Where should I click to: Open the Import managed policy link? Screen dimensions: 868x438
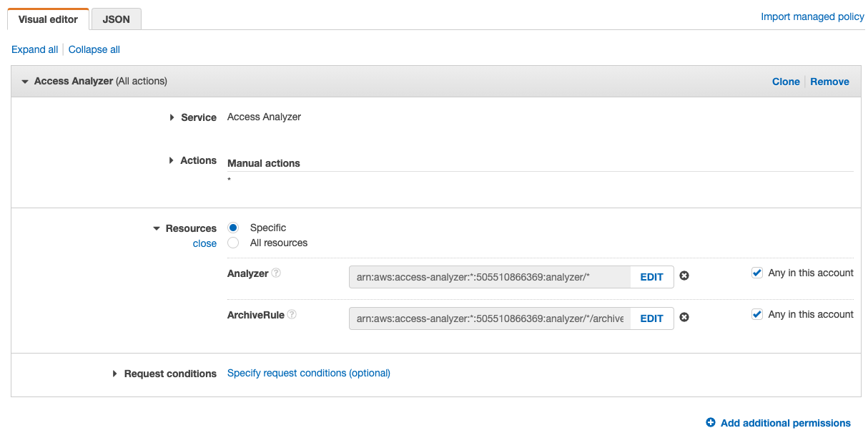(812, 16)
